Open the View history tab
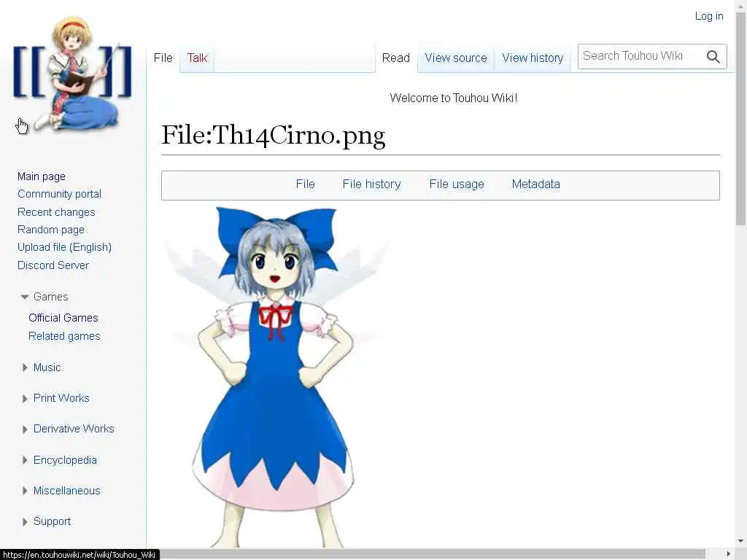 point(533,58)
